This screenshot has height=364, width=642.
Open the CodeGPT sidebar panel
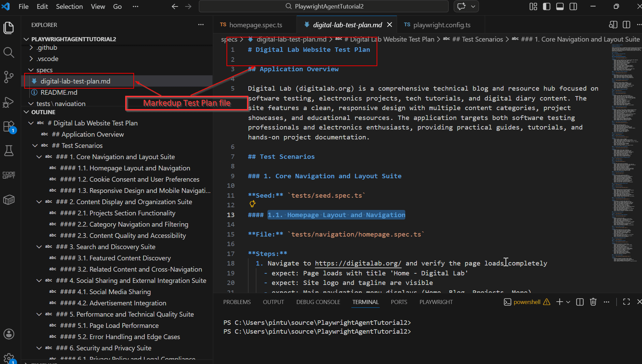tap(9, 175)
